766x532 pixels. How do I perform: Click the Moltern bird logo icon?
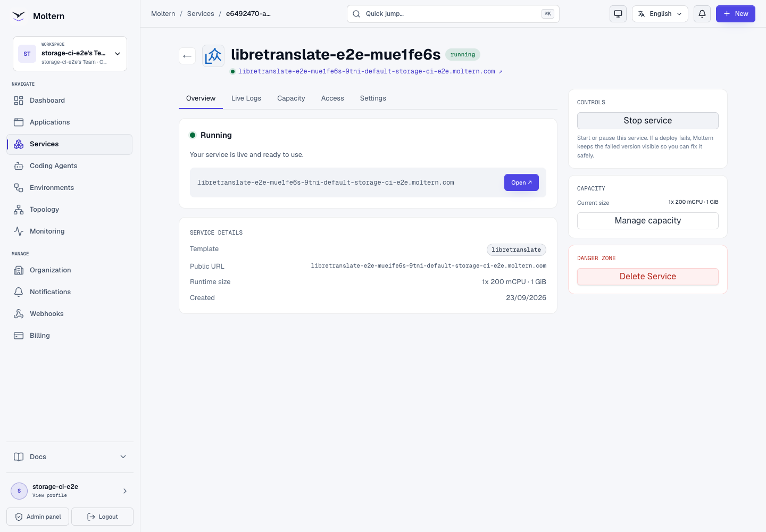[x=19, y=16]
